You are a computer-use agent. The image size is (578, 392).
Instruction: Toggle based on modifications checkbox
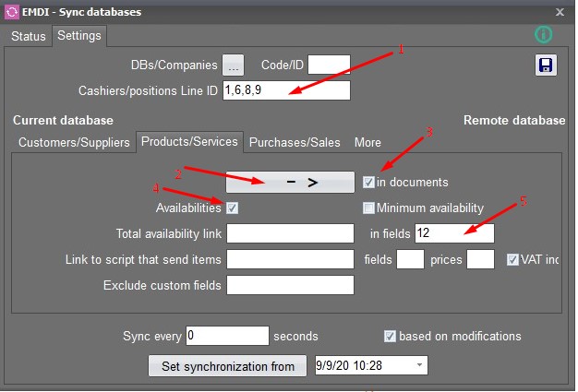tap(390, 336)
